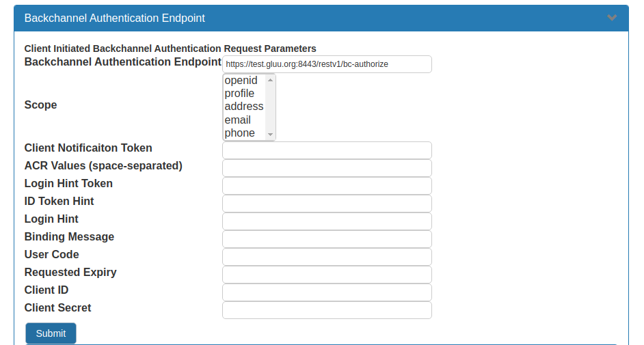
Task: Click the Requested Expiry field
Action: pos(327,275)
